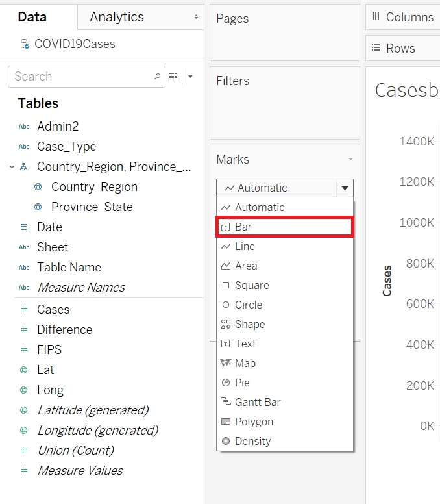440x504 pixels.
Task: Choose Shape mark type
Action: (285, 324)
